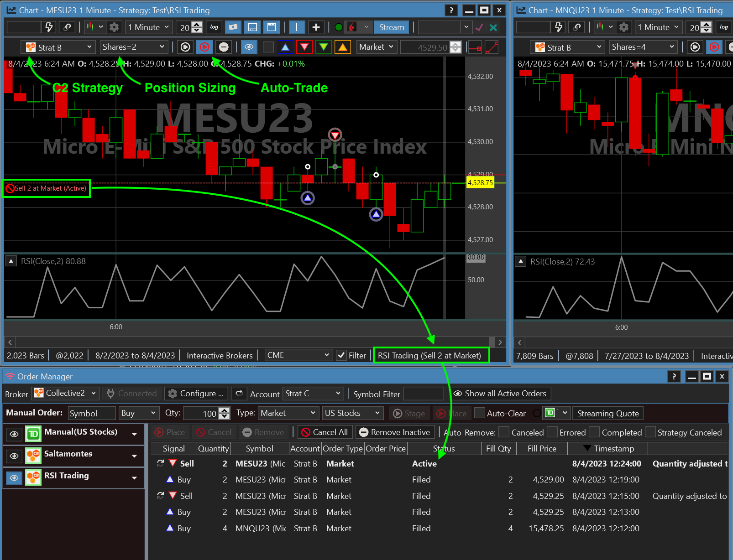Image resolution: width=733 pixels, height=560 pixels.
Task: Select RSI Trading in strategy list
Action: coord(67,476)
